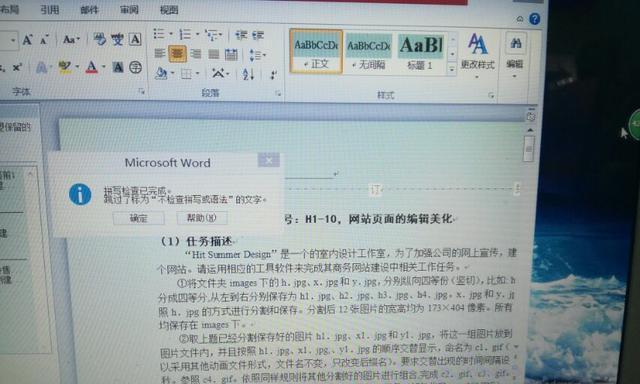Screen dimensions: 640x384
Task: Open the References (引用) tab
Action: point(49,9)
